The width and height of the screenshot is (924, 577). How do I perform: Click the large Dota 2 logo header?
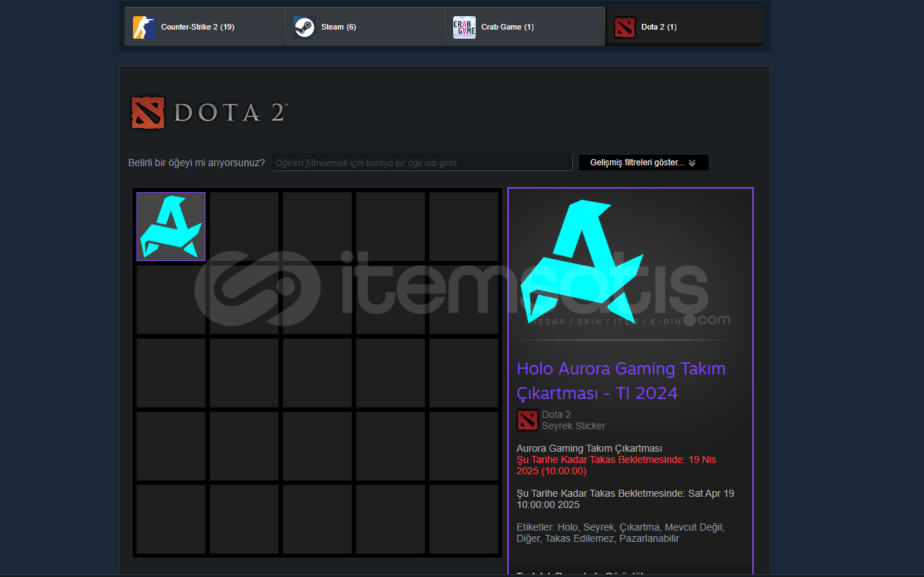[x=209, y=113]
